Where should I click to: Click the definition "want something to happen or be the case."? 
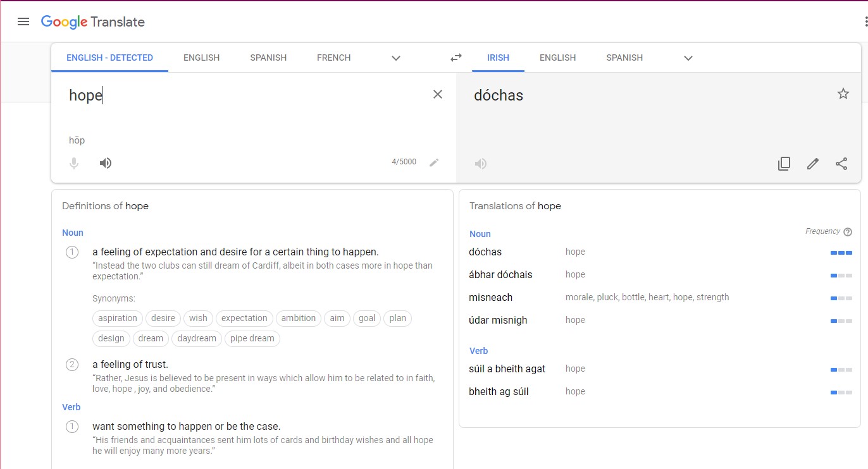[187, 427]
